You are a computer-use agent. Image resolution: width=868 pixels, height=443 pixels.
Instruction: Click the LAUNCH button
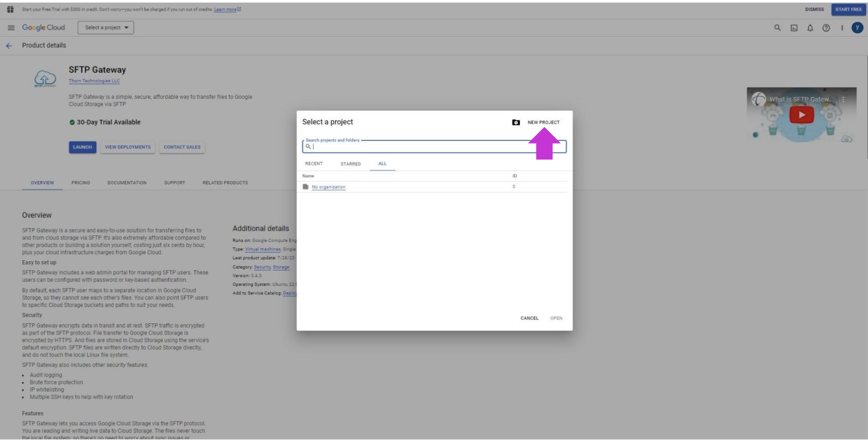(x=83, y=147)
